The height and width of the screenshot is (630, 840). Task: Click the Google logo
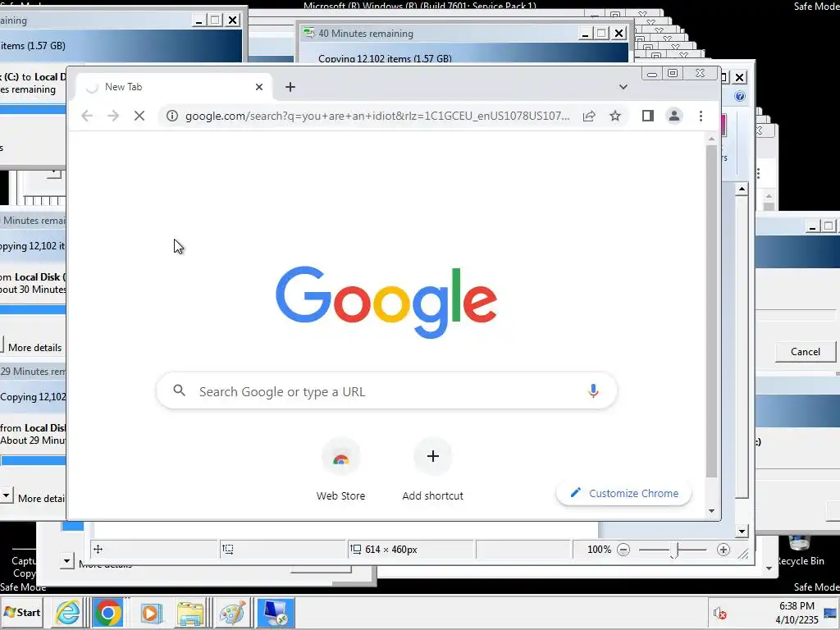[x=386, y=303]
